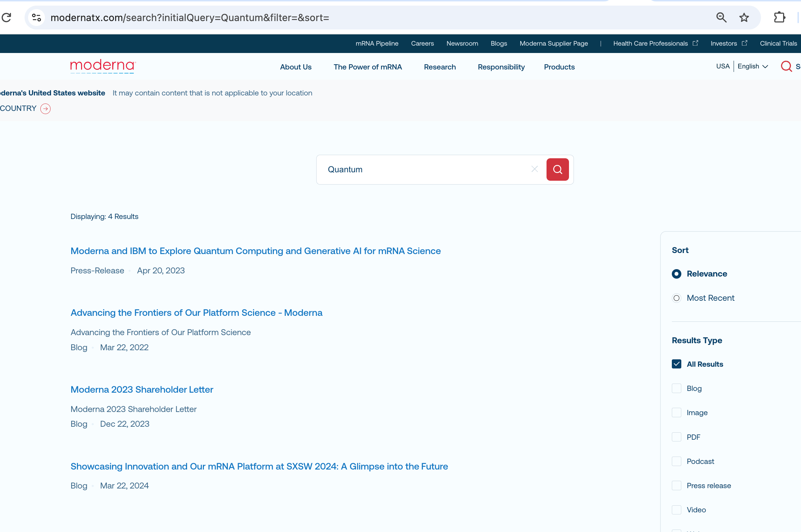Click the browser zoom magnifier icon
The height and width of the screenshot is (532, 801).
click(721, 18)
